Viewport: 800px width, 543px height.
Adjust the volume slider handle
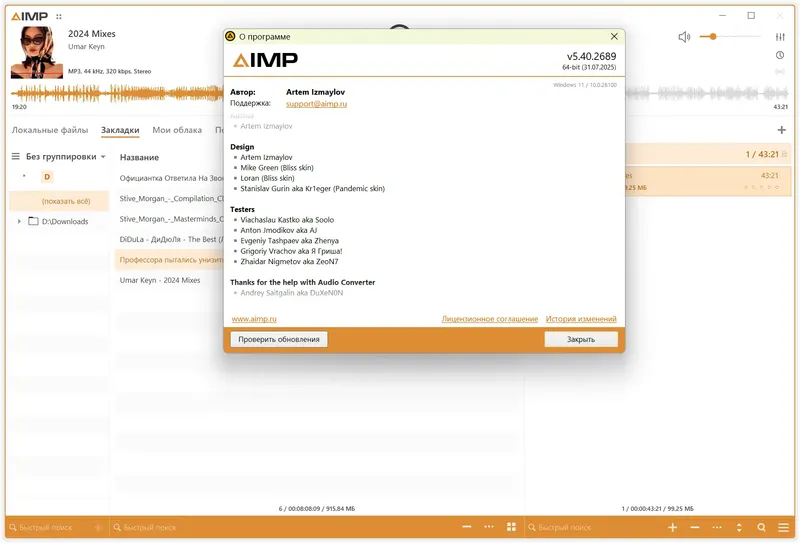pyautogui.click(x=713, y=37)
